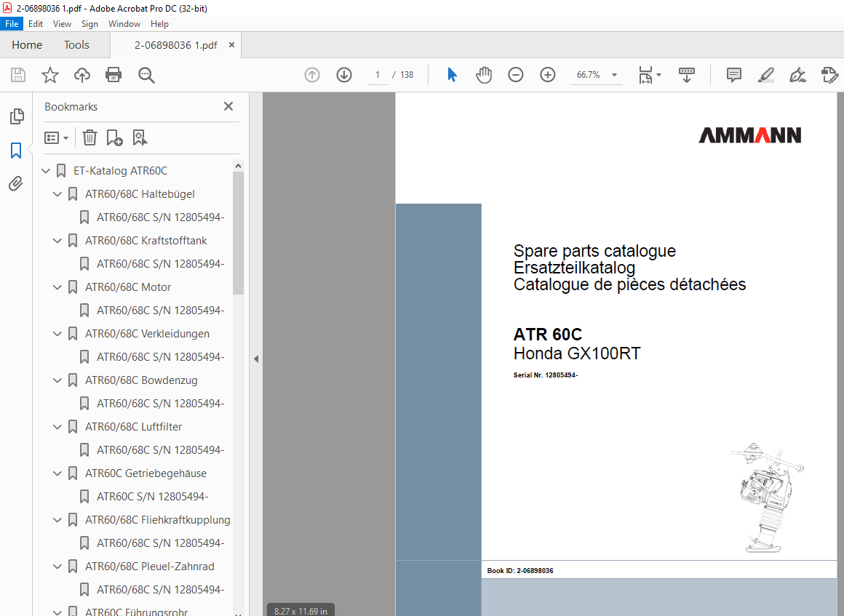Viewport: 844px width, 616px height.
Task: Select ATR60/68C Luftfilter bookmark label
Action: coord(133,427)
